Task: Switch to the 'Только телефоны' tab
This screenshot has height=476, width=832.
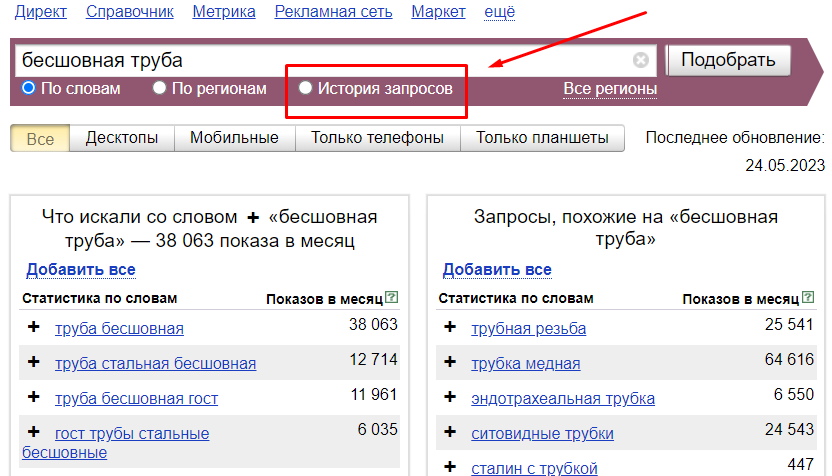Action: 377,138
